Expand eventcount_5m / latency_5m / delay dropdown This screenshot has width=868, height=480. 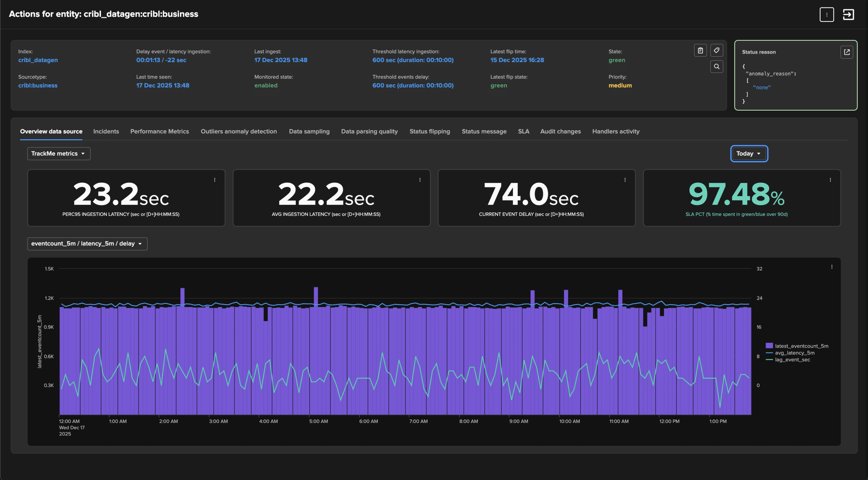pyautogui.click(x=87, y=244)
